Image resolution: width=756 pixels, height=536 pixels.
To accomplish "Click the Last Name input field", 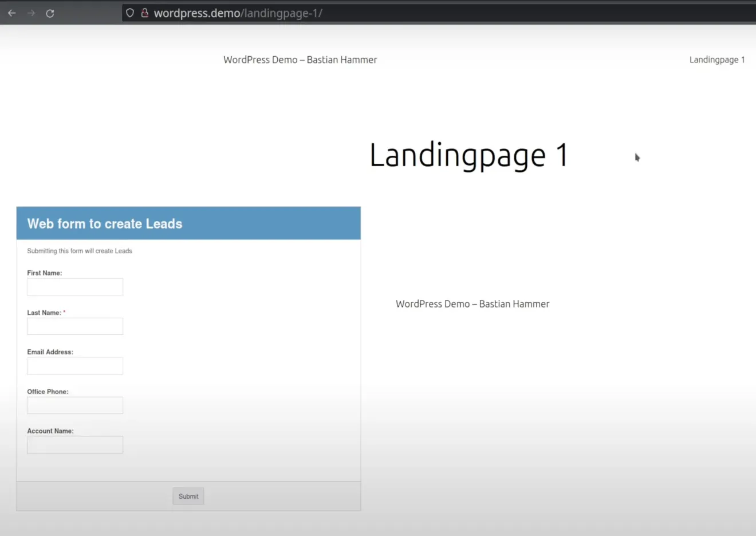I will 74,326.
